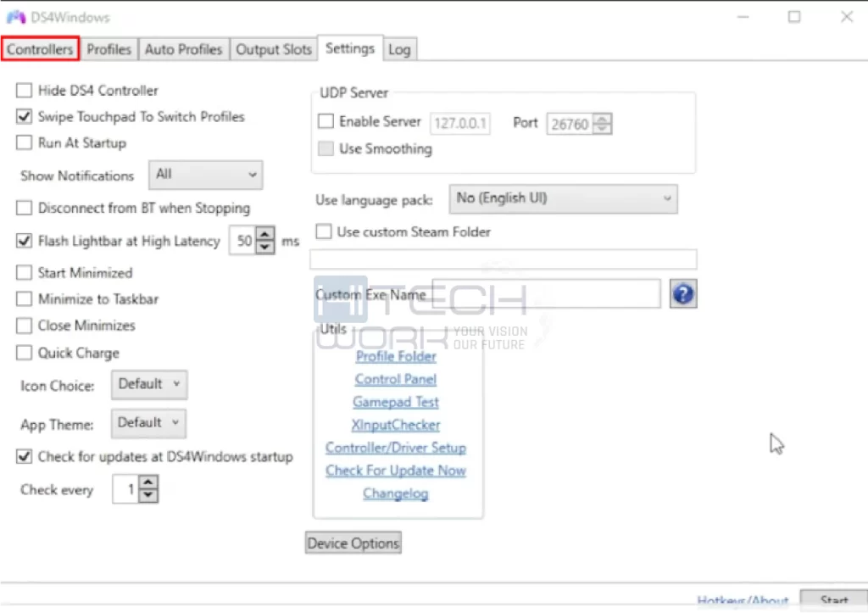Click the Device Options button
868x613 pixels.
pyautogui.click(x=353, y=543)
